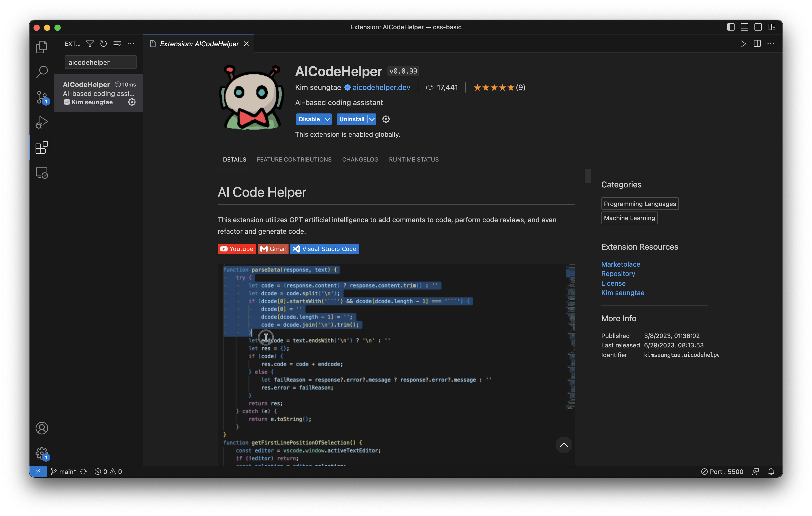812x516 pixels.
Task: Click the notifications bell in status bar
Action: point(771,471)
